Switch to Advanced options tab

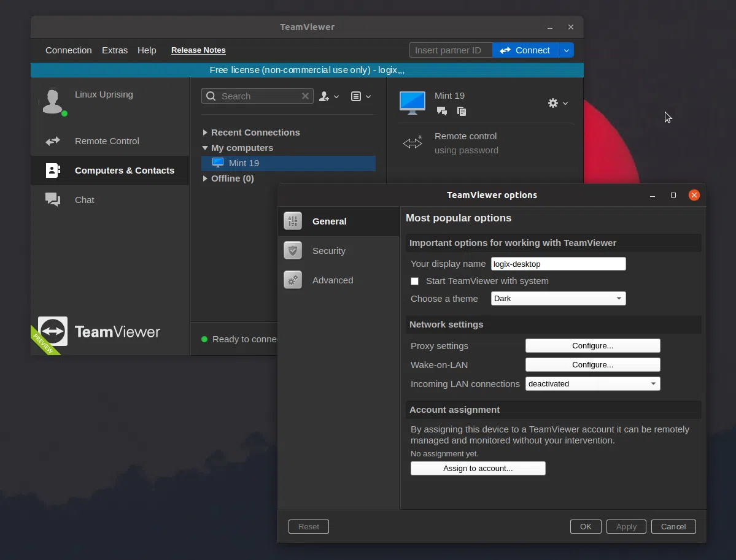[x=339, y=280]
